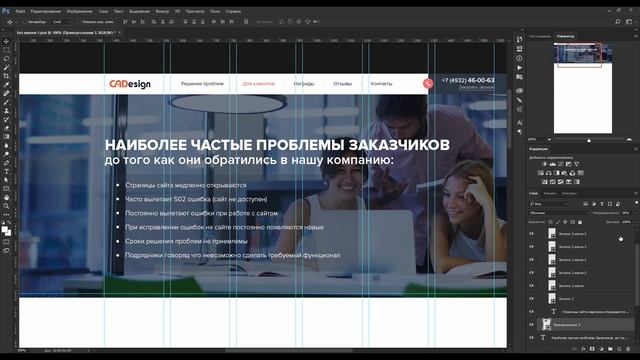640x360 pixels.
Task: Open the blend mode Обычные dropdown
Action: click(x=559, y=213)
